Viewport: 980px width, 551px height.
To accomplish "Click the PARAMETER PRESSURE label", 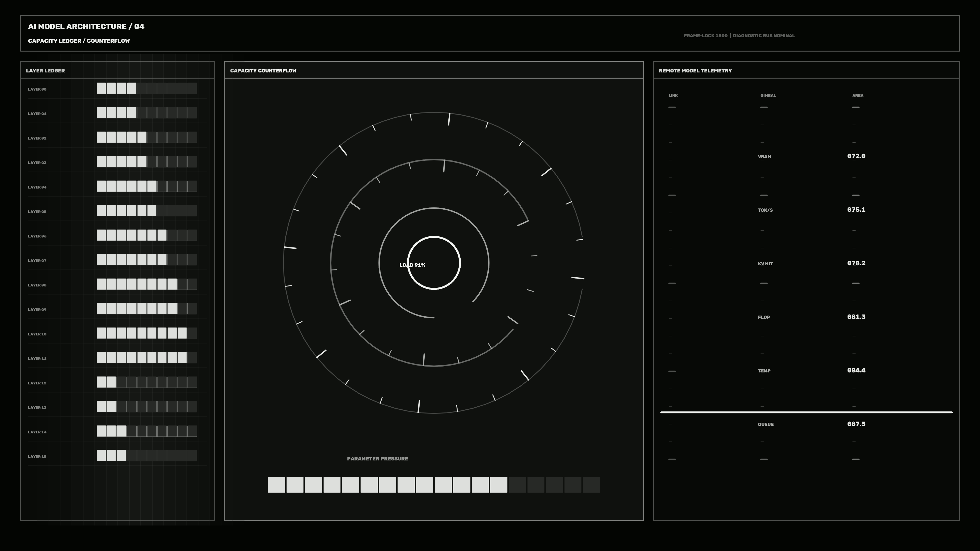I will click(377, 459).
